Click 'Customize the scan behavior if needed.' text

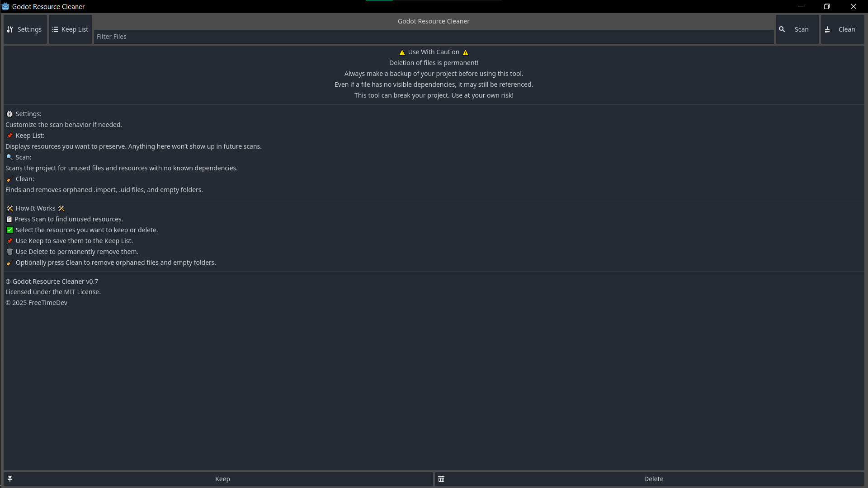coord(64,125)
